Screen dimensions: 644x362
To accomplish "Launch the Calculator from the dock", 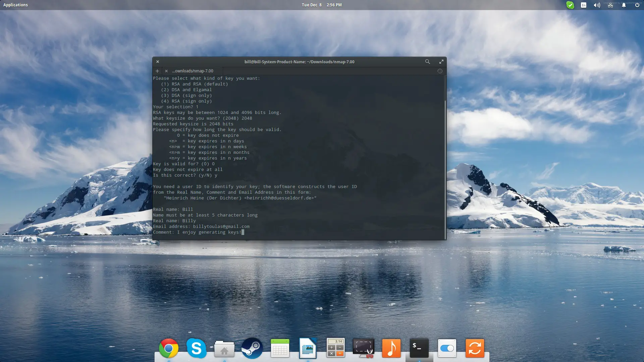I will (x=335, y=348).
